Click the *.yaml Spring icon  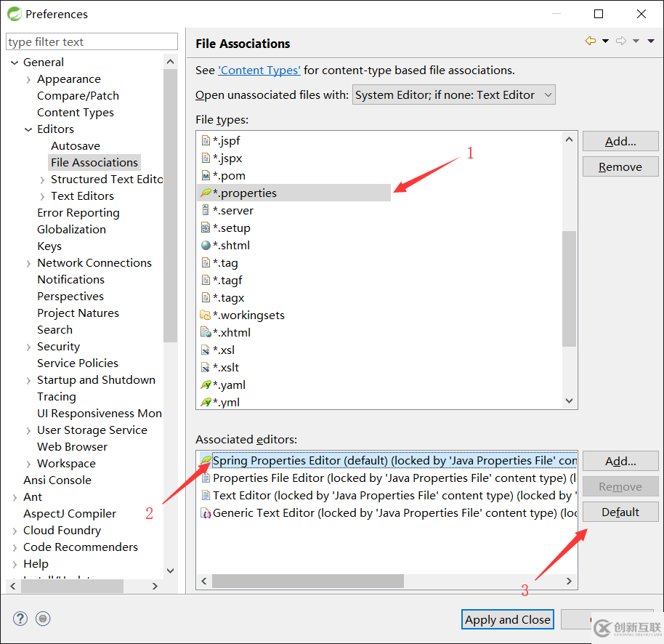click(x=206, y=385)
